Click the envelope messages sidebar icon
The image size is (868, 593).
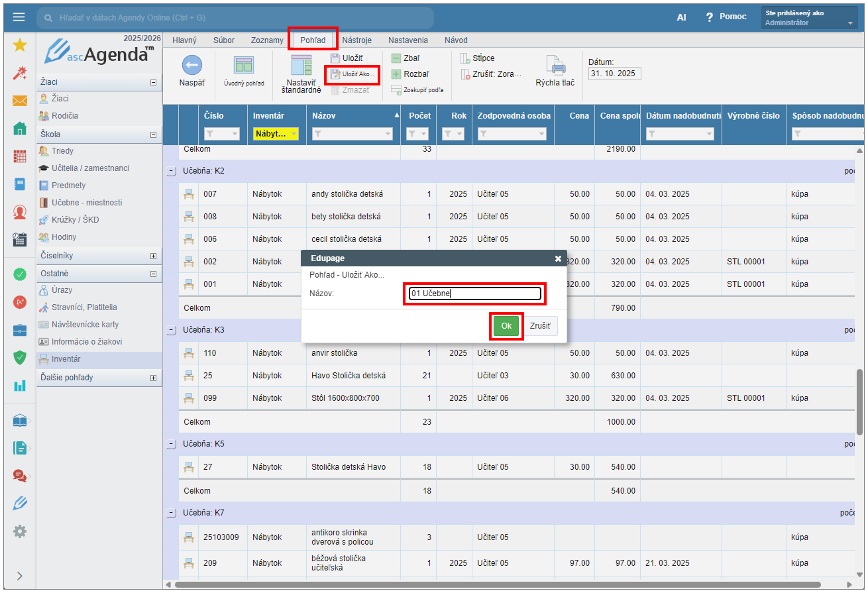(x=20, y=101)
